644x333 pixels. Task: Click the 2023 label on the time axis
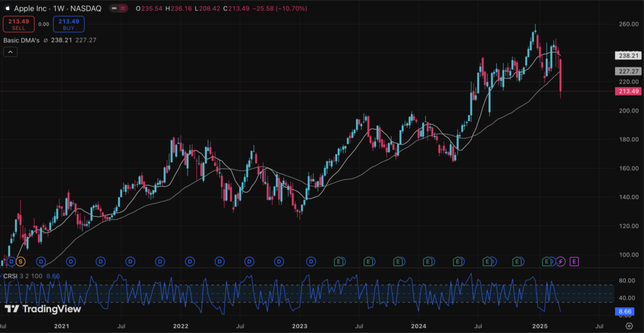pos(299,326)
